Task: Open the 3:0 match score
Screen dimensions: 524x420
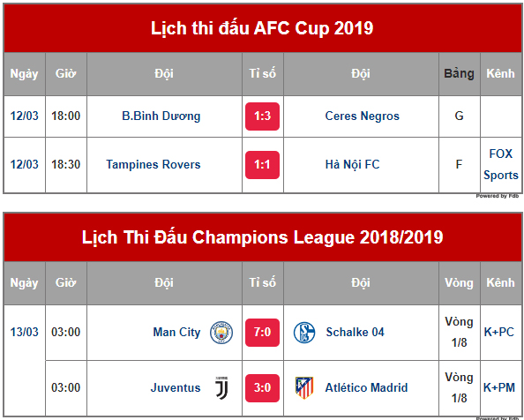Action: (262, 388)
